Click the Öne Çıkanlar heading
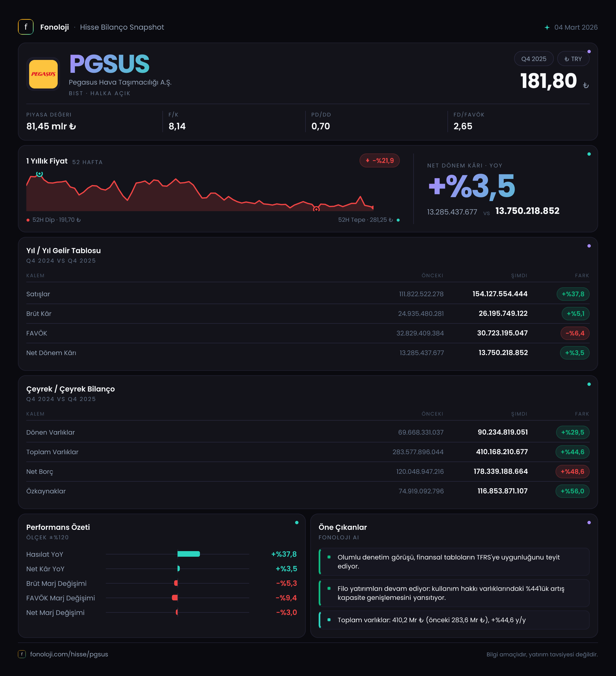Image resolution: width=616 pixels, height=676 pixels. (x=343, y=527)
